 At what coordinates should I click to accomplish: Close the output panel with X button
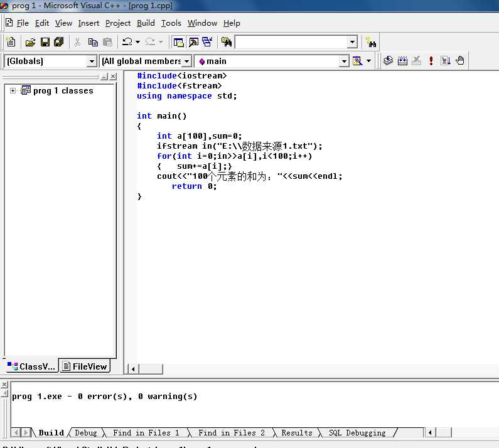pos(4,385)
